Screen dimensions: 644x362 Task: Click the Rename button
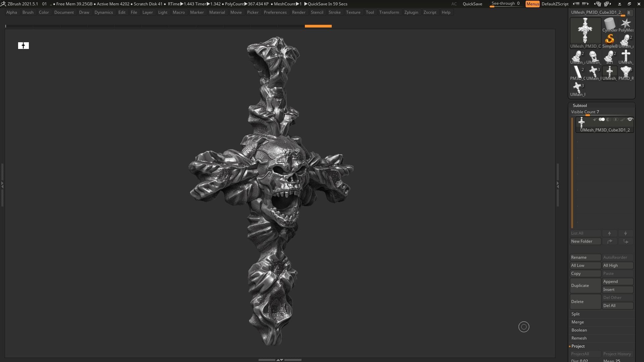585,257
